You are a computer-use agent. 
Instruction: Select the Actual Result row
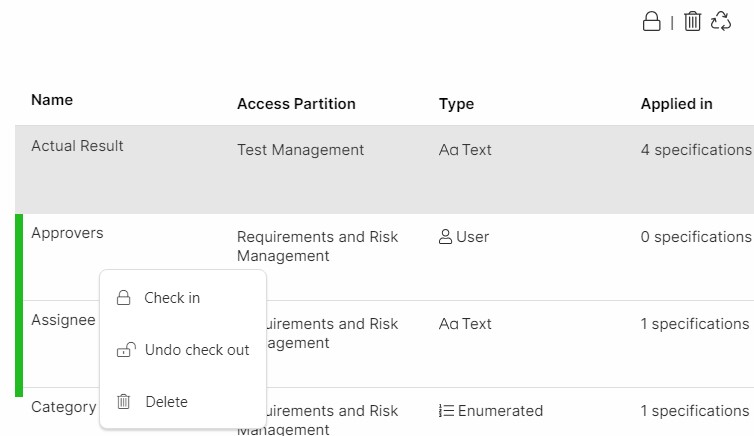(77, 146)
